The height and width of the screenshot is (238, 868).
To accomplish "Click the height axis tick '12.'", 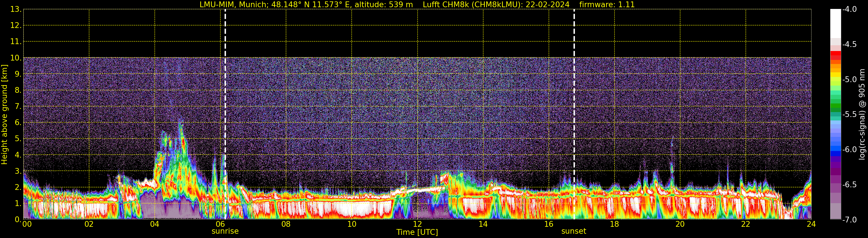I will 16,26.
